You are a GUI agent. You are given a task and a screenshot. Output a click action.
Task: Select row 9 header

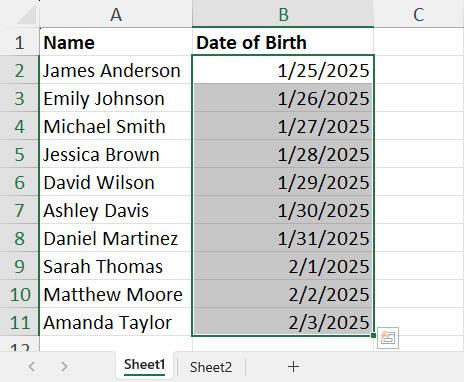pos(19,266)
